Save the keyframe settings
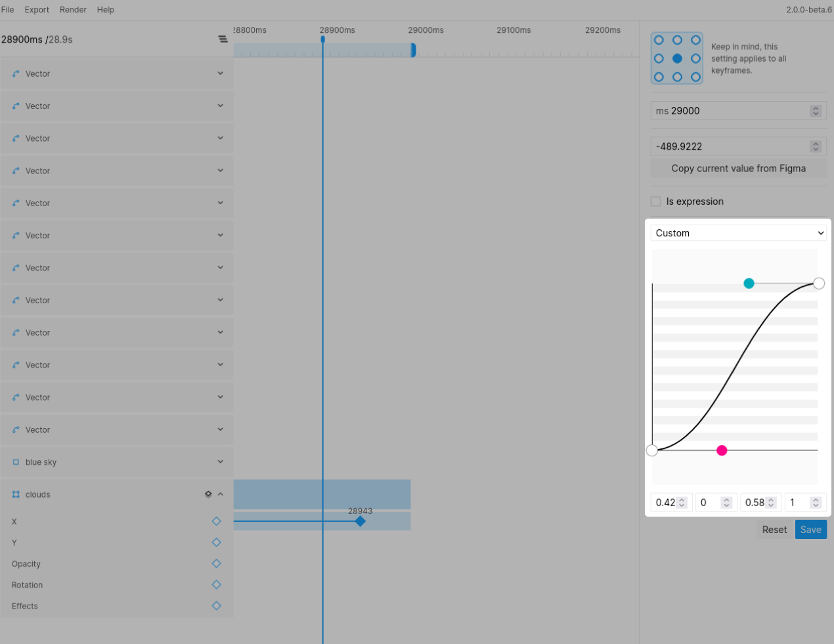834x644 pixels. tap(810, 530)
